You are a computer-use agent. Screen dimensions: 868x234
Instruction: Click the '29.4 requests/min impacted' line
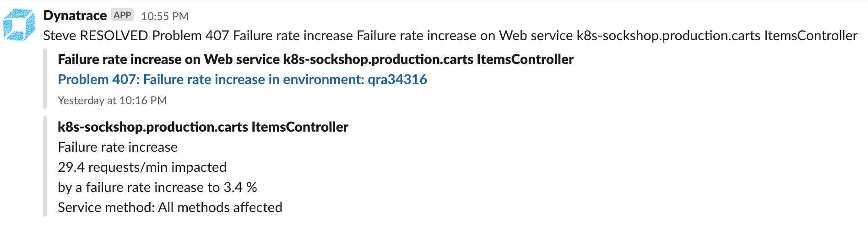pyautogui.click(x=142, y=167)
